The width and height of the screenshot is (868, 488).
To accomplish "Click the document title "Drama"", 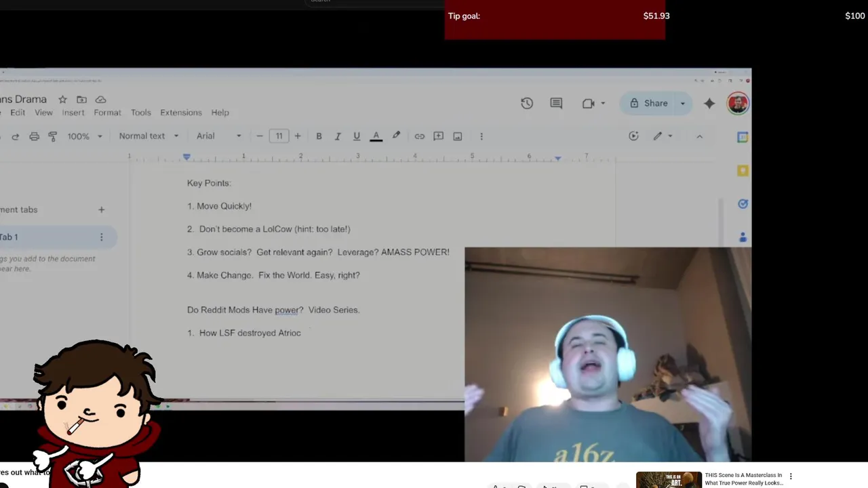I will pyautogui.click(x=23, y=100).
